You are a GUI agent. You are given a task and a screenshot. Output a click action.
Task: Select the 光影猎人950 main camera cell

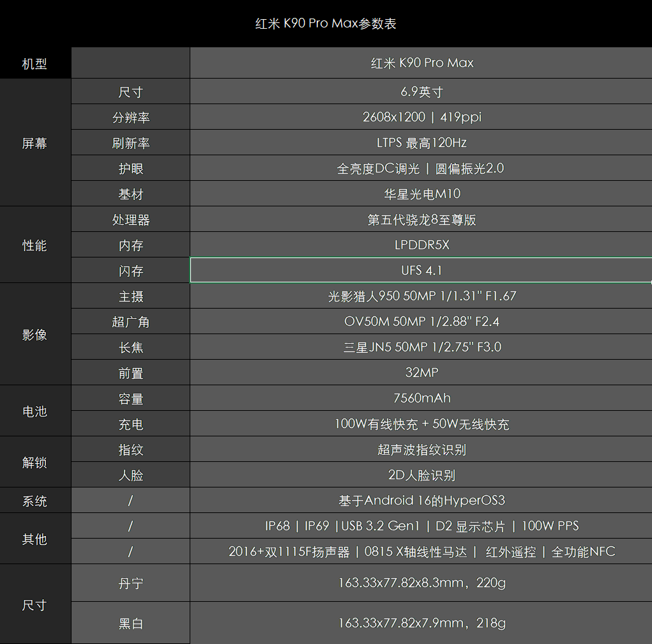[421, 296]
